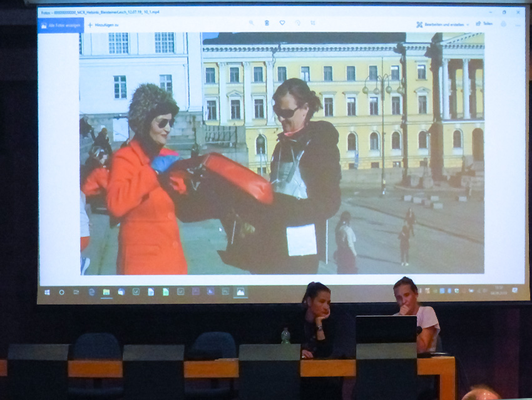Delete the photo using the trash icon

tap(267, 23)
